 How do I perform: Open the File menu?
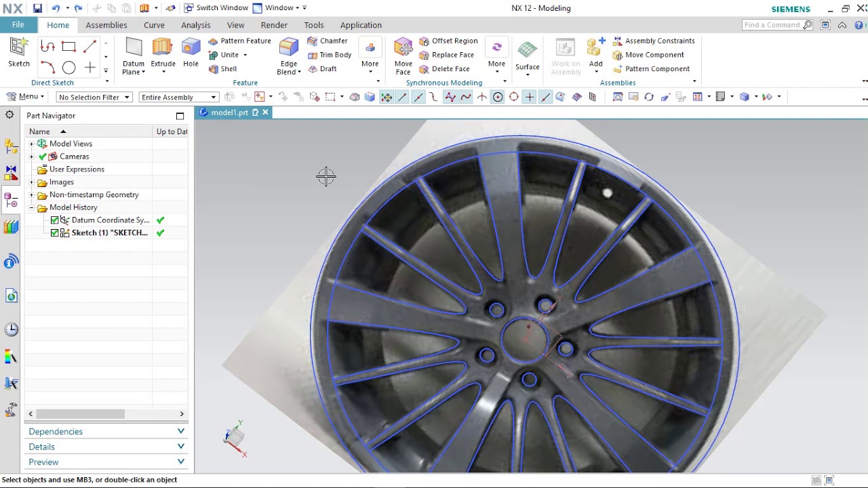[x=18, y=25]
